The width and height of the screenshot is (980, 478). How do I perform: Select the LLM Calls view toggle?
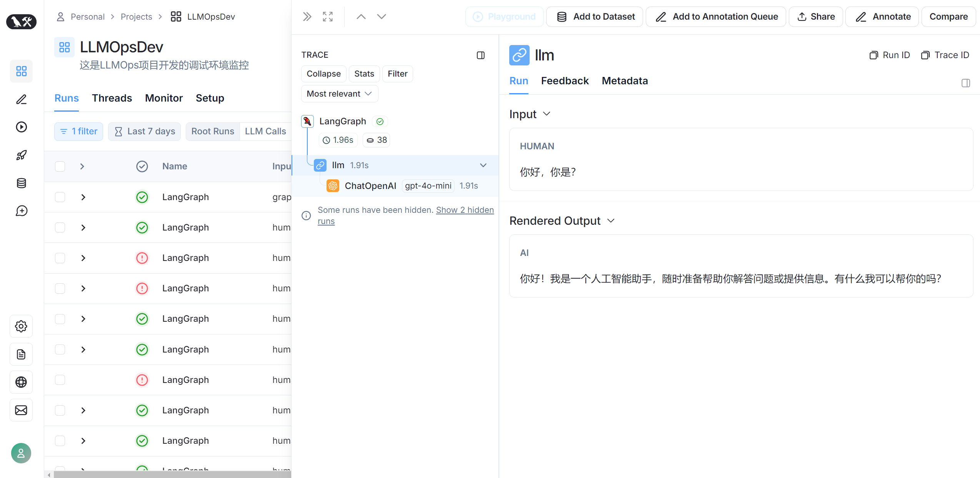(265, 132)
